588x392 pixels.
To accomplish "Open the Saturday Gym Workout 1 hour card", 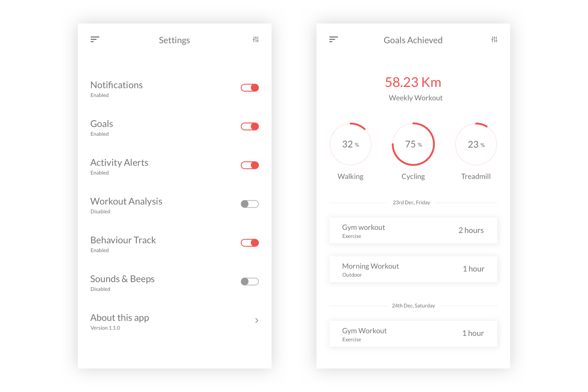I will click(413, 333).
